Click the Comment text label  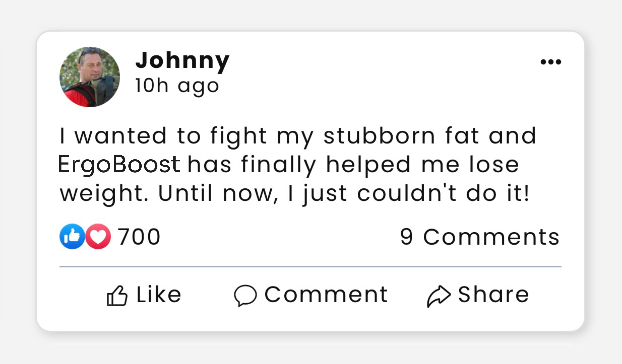pyautogui.click(x=326, y=295)
